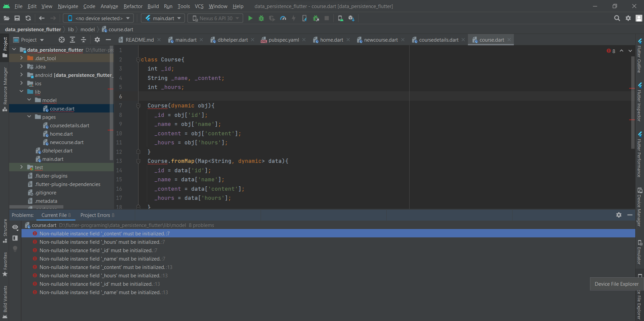Collapse the lib folder
This screenshot has height=321, width=644.
[x=21, y=92]
